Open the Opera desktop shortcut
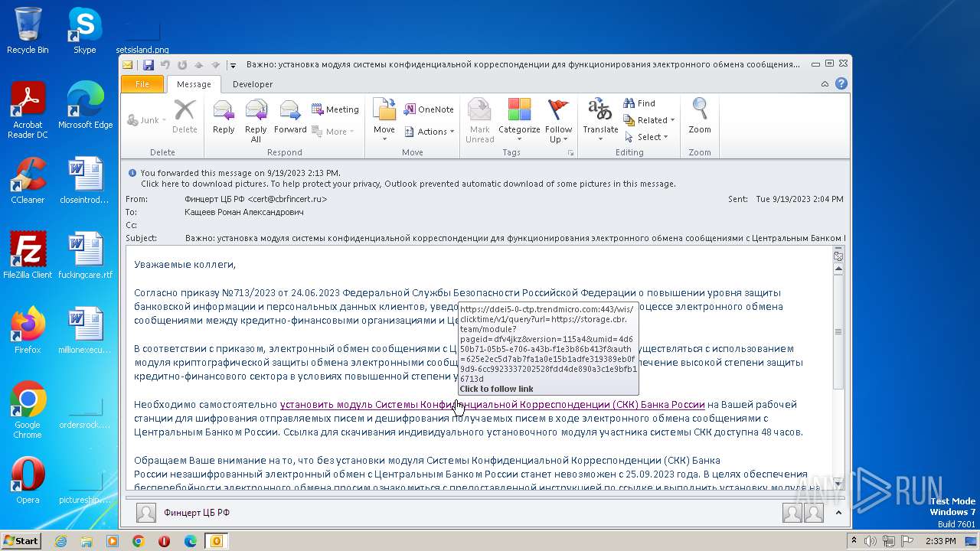This screenshot has height=551, width=980. point(28,480)
